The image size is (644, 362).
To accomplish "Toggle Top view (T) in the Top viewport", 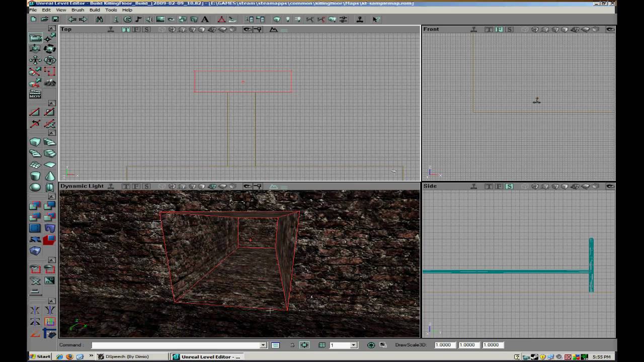I will 126,29.
